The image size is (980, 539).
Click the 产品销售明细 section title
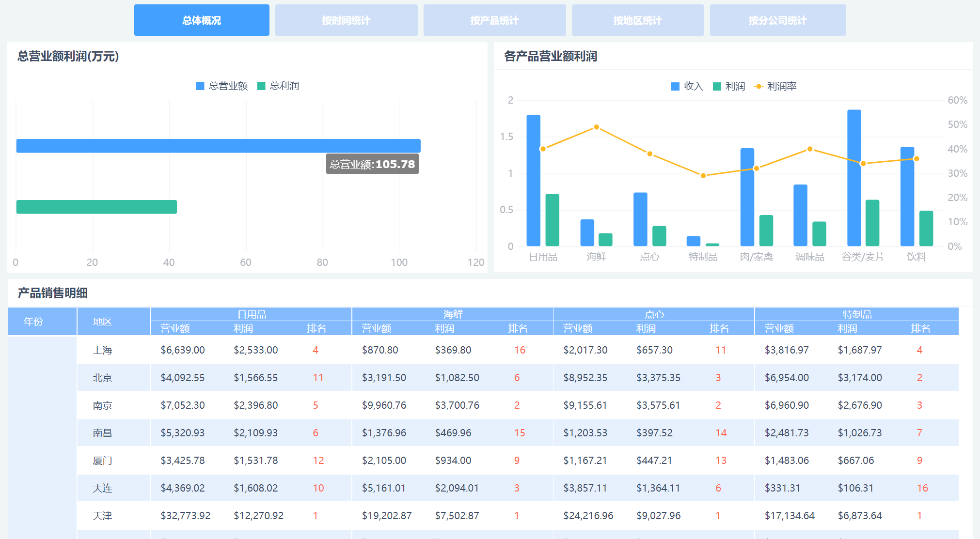pyautogui.click(x=53, y=293)
